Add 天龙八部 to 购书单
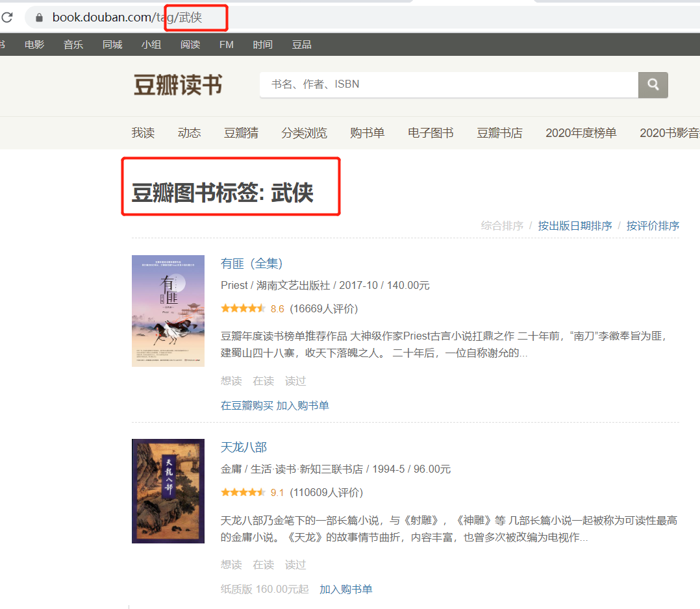The width and height of the screenshot is (700, 609). tap(346, 590)
